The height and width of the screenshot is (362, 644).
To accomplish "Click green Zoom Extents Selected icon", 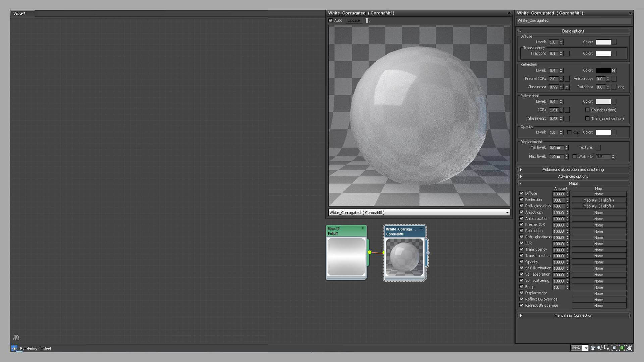I will tap(622, 348).
